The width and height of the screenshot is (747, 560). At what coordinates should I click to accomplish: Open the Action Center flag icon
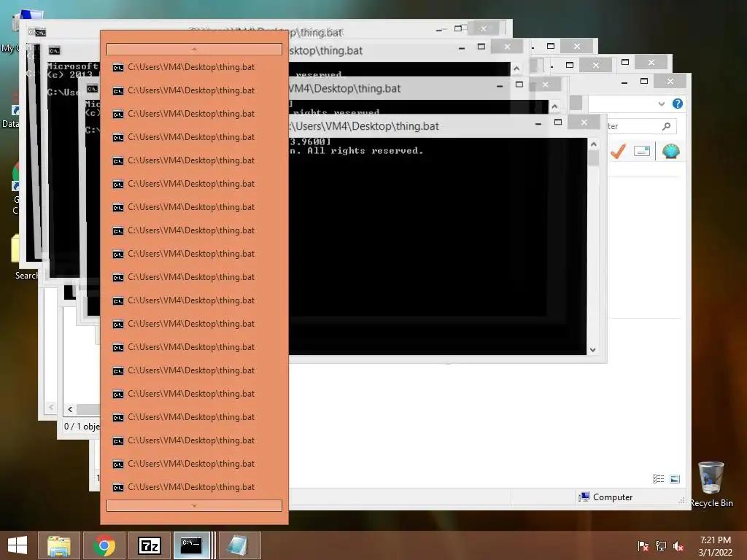[643, 545]
